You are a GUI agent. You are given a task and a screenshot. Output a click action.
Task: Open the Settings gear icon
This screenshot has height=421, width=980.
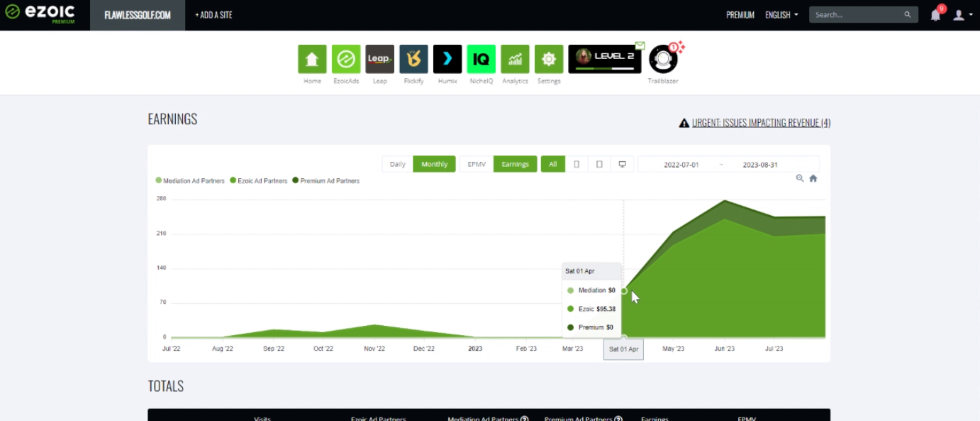click(549, 59)
